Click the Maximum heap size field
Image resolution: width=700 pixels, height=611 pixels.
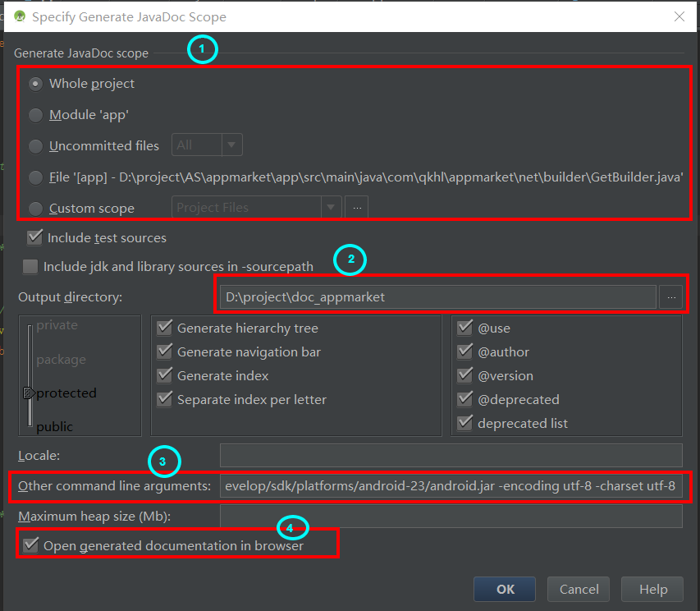click(x=451, y=517)
